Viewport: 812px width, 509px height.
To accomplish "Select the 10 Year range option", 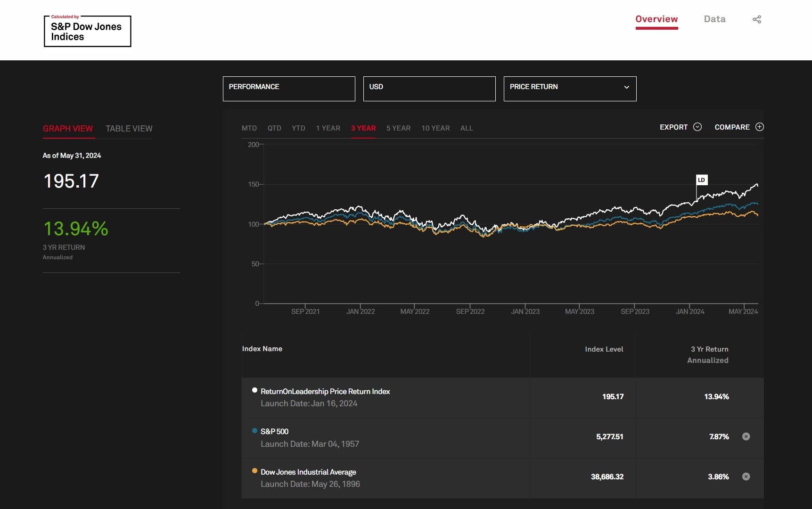I will (x=435, y=128).
